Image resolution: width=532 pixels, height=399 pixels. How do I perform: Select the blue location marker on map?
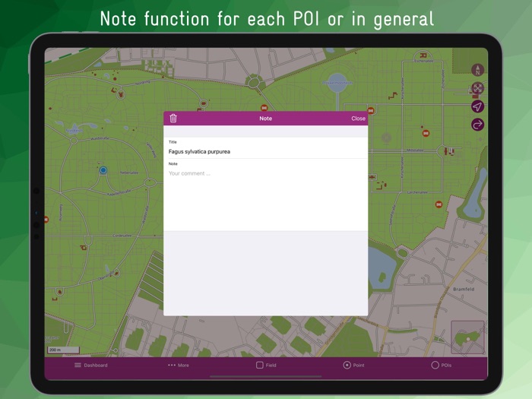click(103, 170)
